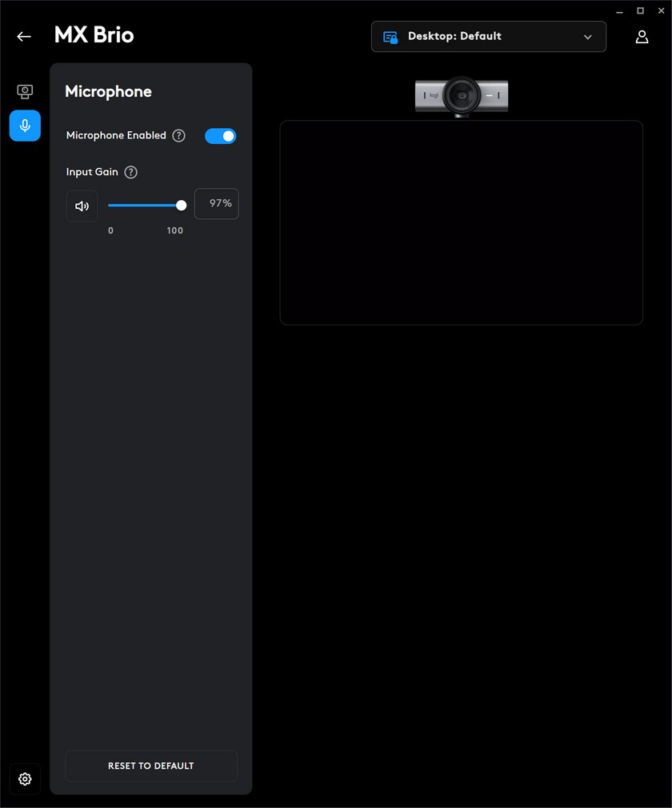
Task: Go back using the left arrow
Action: [24, 36]
